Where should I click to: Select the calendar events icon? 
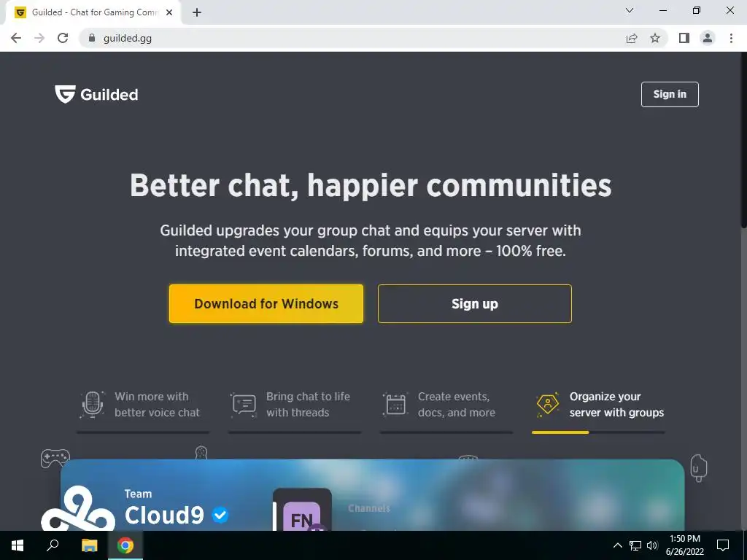point(395,404)
